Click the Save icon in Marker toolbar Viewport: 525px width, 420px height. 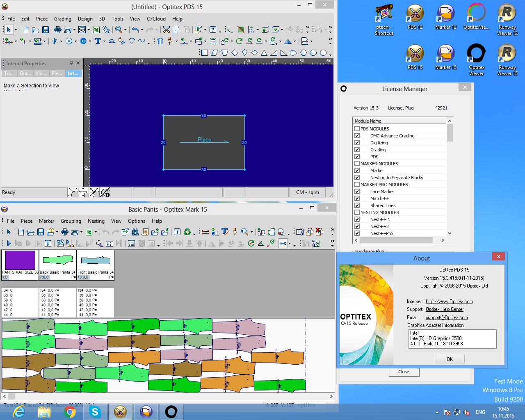click(41, 232)
